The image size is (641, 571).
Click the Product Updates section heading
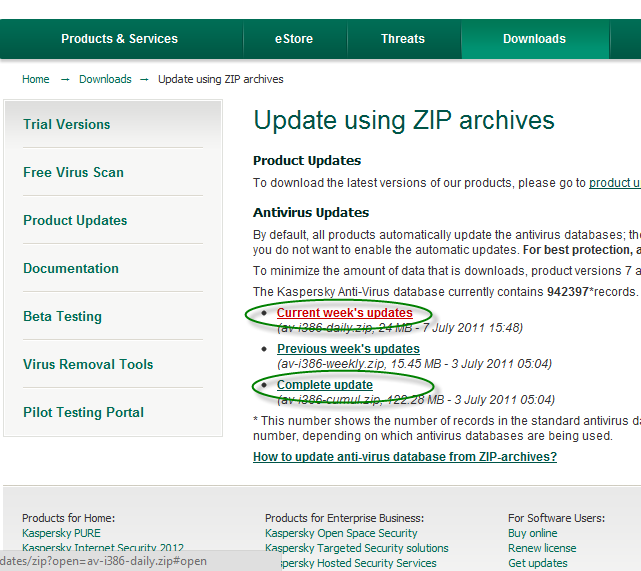[x=307, y=161]
